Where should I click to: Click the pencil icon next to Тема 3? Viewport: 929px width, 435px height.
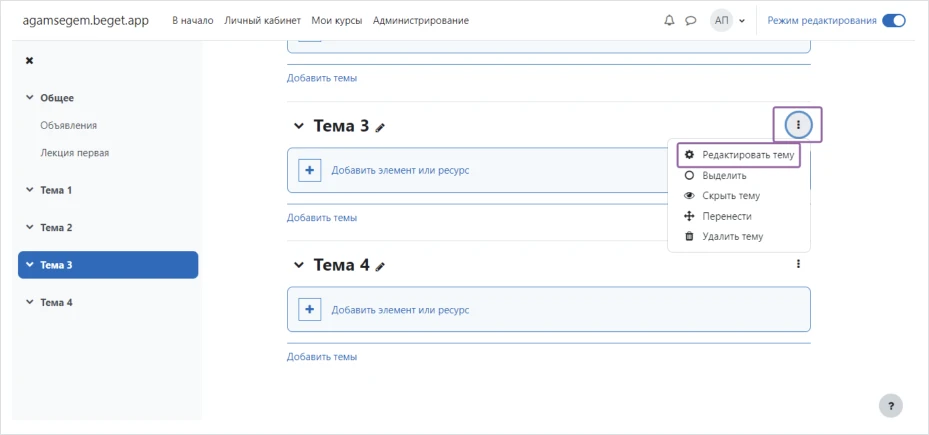tap(380, 128)
